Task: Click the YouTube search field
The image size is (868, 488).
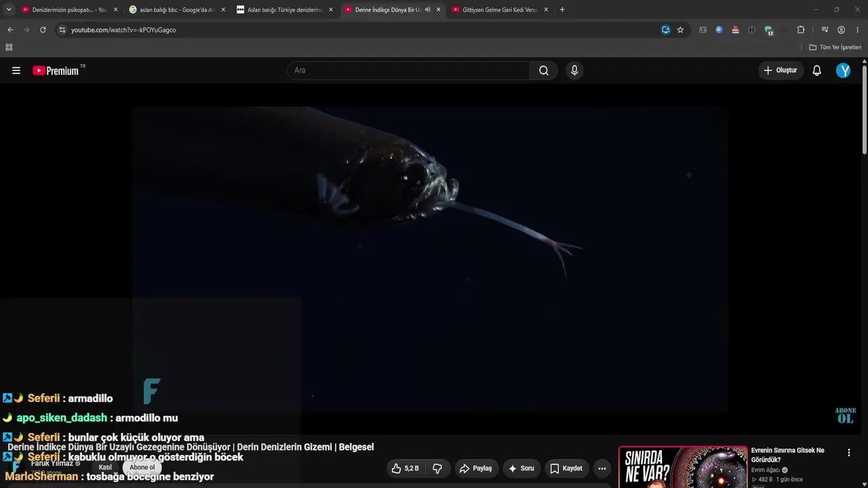Action: (409, 70)
